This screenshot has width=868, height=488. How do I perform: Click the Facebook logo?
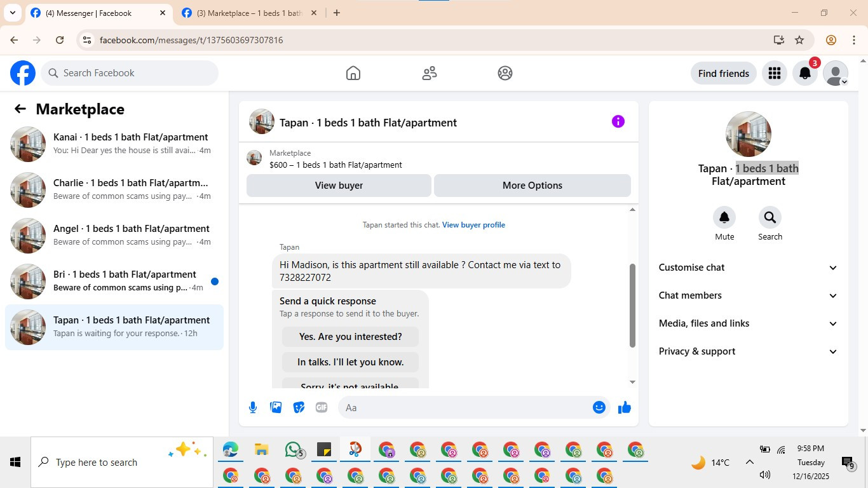[23, 73]
